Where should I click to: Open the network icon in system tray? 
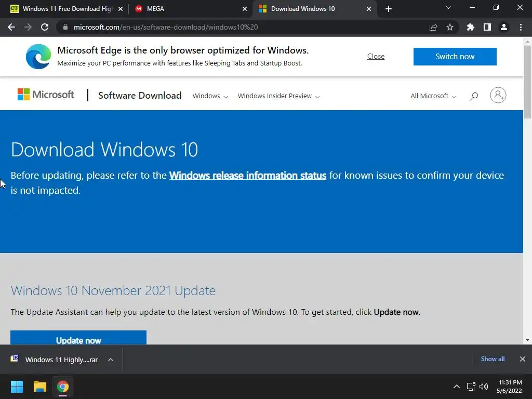click(x=471, y=387)
